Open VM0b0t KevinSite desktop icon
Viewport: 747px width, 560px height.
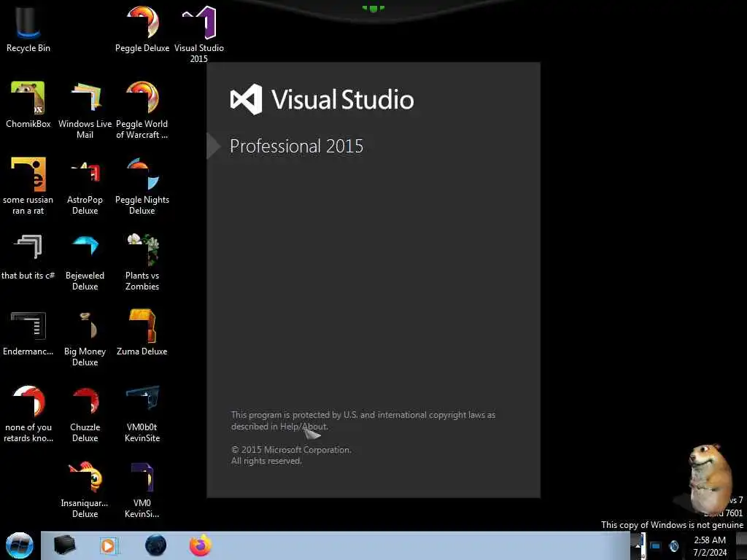(x=142, y=413)
